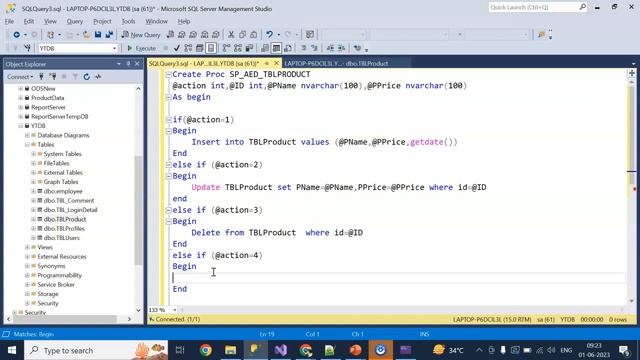Click the Undo arrow icon
640x360 pixels.
click(269, 35)
